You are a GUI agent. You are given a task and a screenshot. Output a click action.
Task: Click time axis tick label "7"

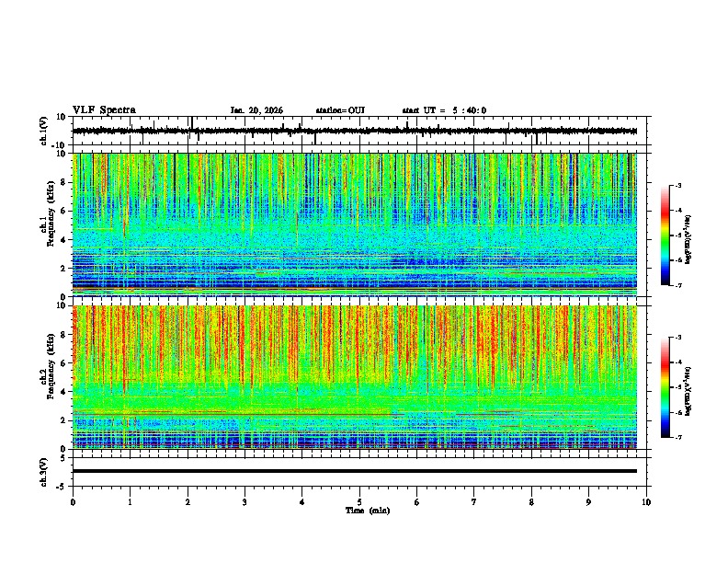point(474,502)
